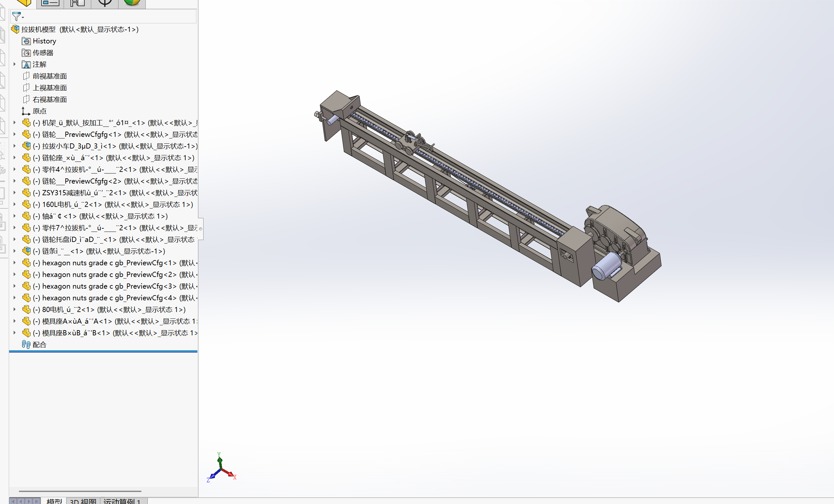Switch to the 运动算例 1 tab
The height and width of the screenshot is (504, 834).
[x=122, y=501]
